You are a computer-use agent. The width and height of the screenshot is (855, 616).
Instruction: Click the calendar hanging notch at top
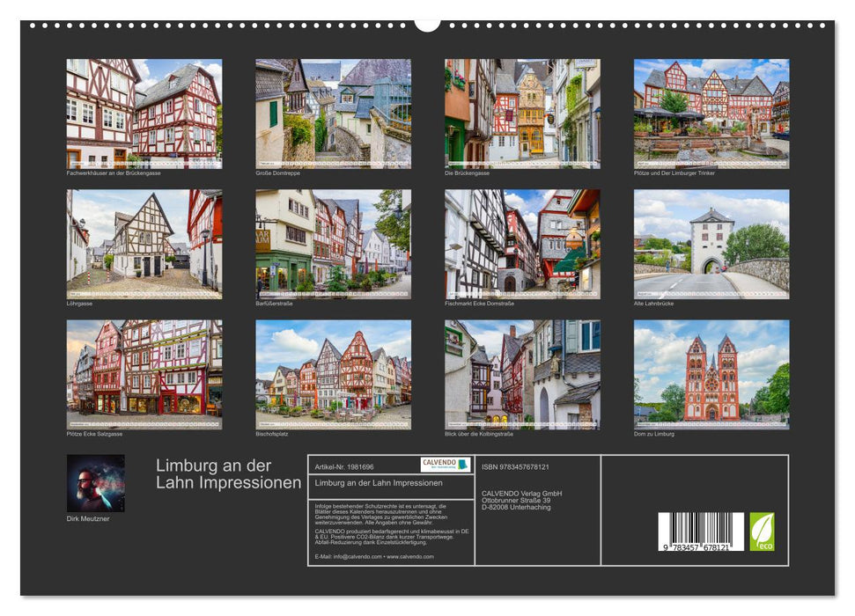(427, 23)
